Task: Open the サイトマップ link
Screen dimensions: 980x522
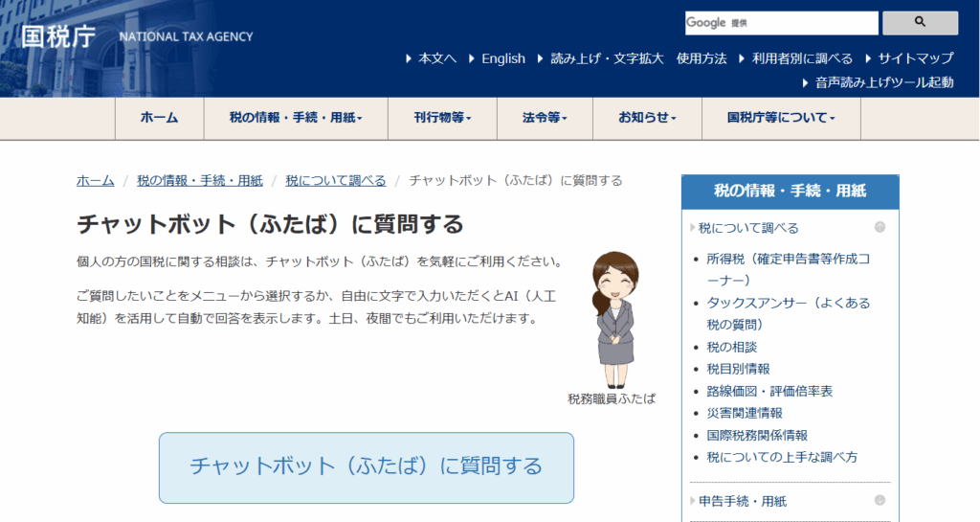Action: [916, 58]
